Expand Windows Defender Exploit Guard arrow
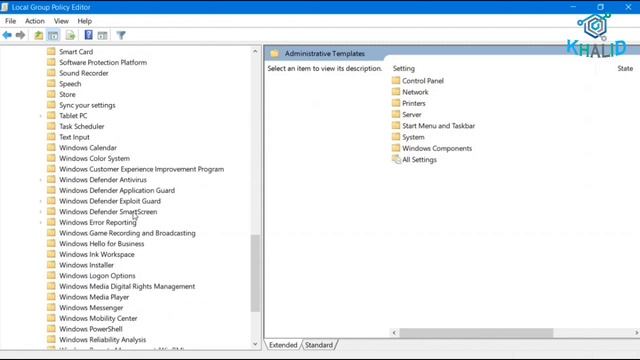 pyautogui.click(x=40, y=201)
